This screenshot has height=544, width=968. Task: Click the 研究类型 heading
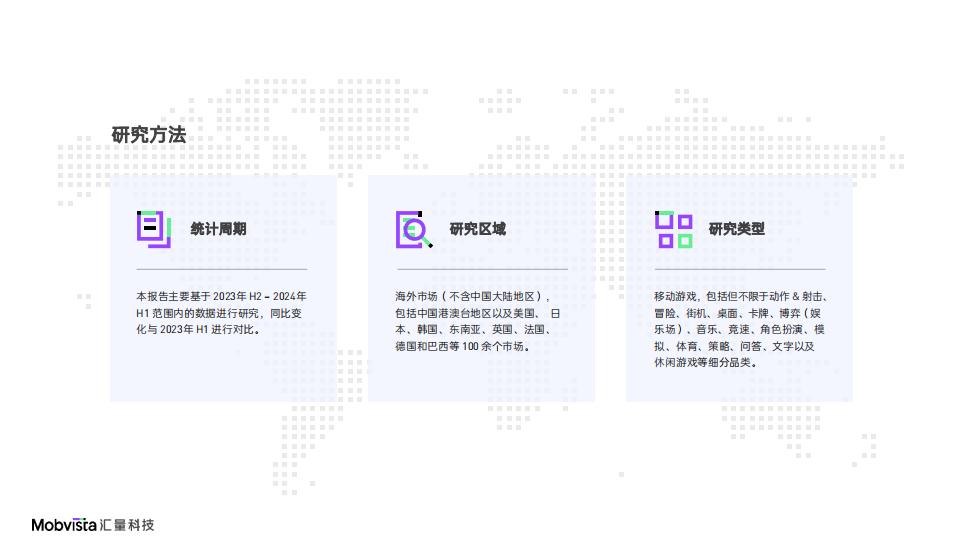736,229
